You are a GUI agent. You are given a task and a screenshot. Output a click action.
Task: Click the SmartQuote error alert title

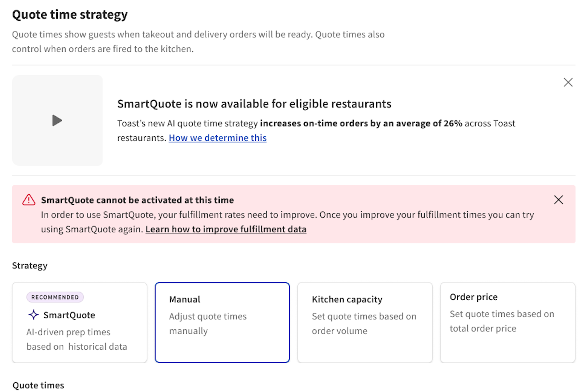[137, 200]
